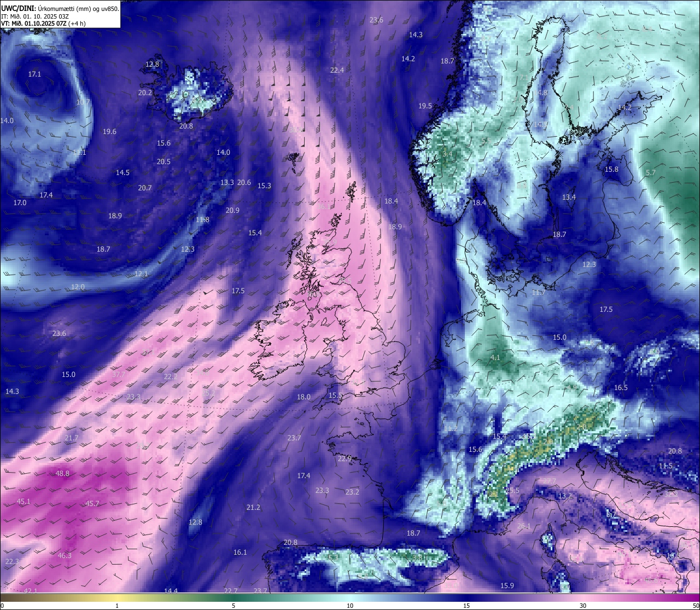
Task: Click the 22.4 value label
Action: (337, 70)
